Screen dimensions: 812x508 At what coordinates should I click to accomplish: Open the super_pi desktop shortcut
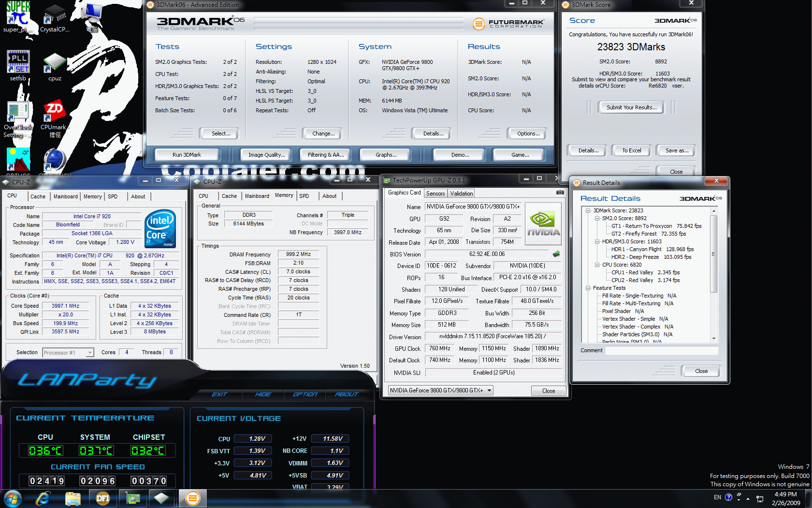(x=18, y=17)
